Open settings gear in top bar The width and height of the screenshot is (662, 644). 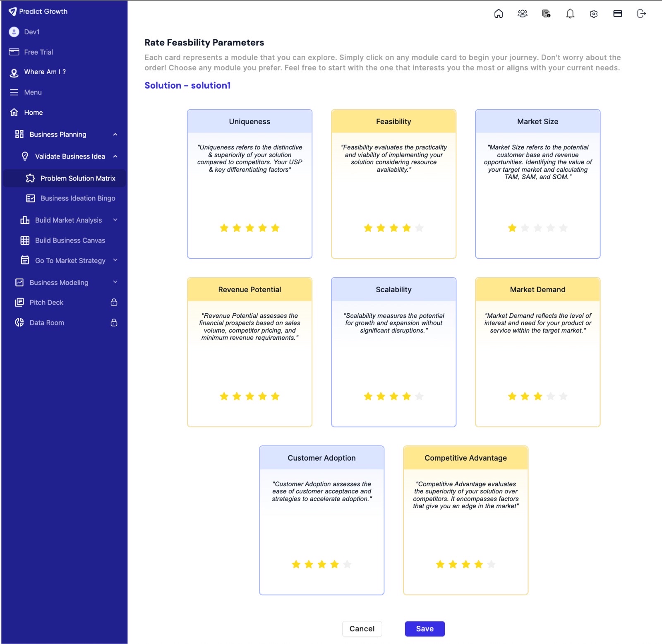pos(594,14)
